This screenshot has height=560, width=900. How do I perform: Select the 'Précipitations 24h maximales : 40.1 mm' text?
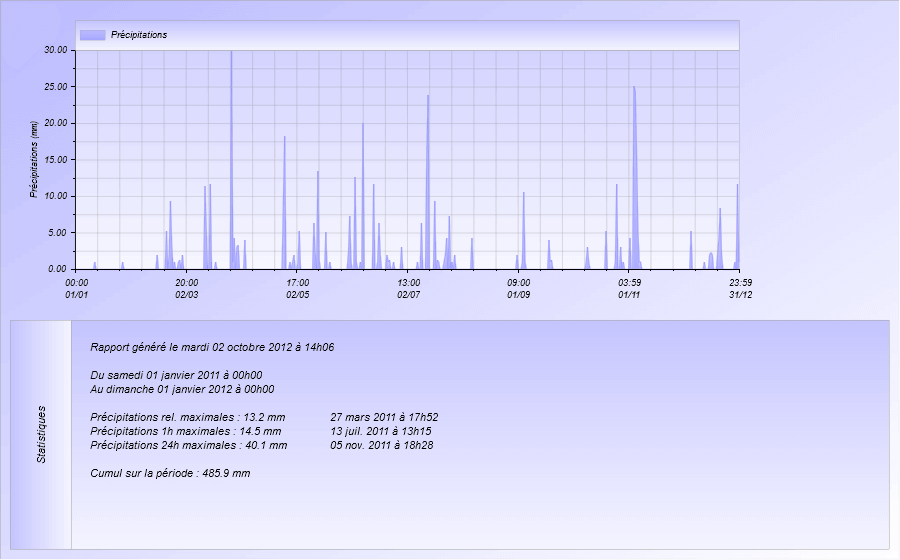189,445
